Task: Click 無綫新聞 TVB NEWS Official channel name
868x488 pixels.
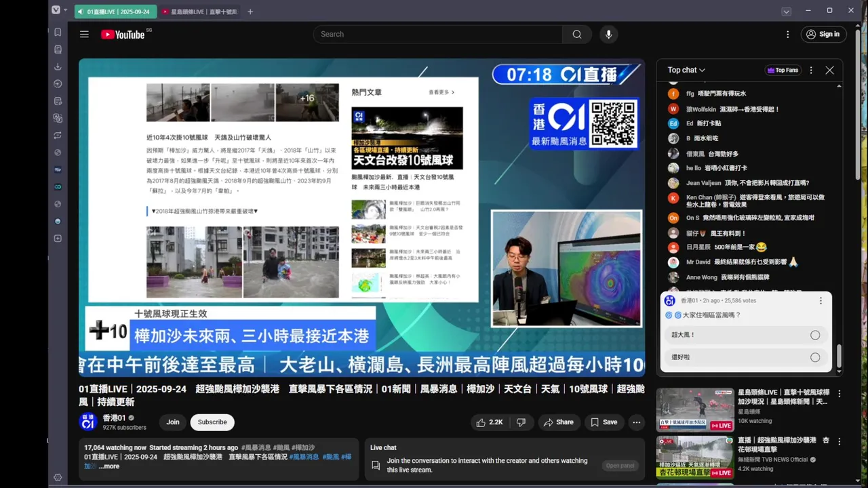Action: click(772, 460)
